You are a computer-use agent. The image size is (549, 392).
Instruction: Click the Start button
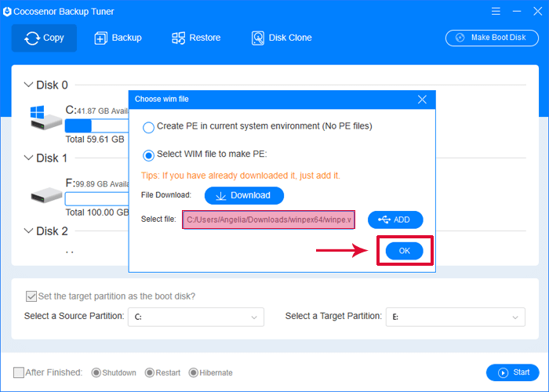513,372
